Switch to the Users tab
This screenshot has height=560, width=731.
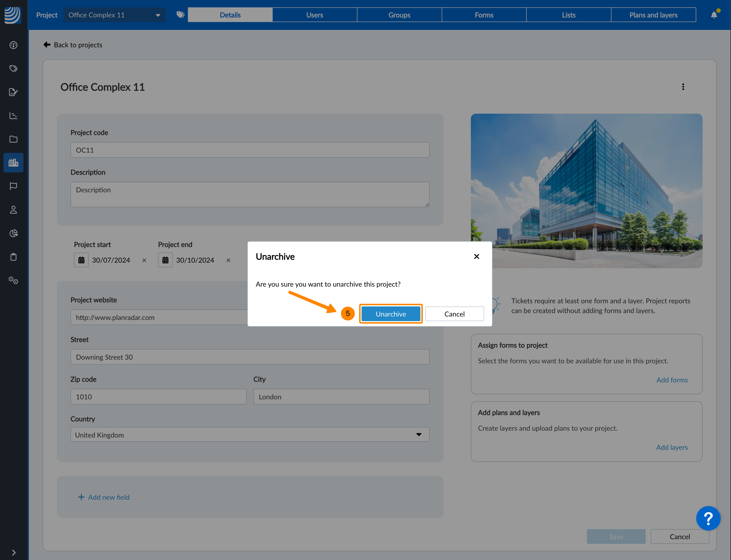pyautogui.click(x=314, y=15)
